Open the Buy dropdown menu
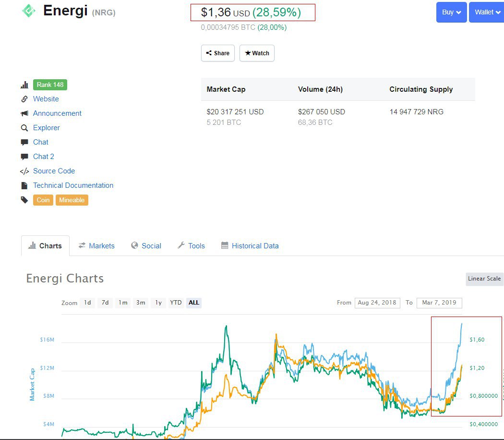The height and width of the screenshot is (440, 504). pos(451,12)
